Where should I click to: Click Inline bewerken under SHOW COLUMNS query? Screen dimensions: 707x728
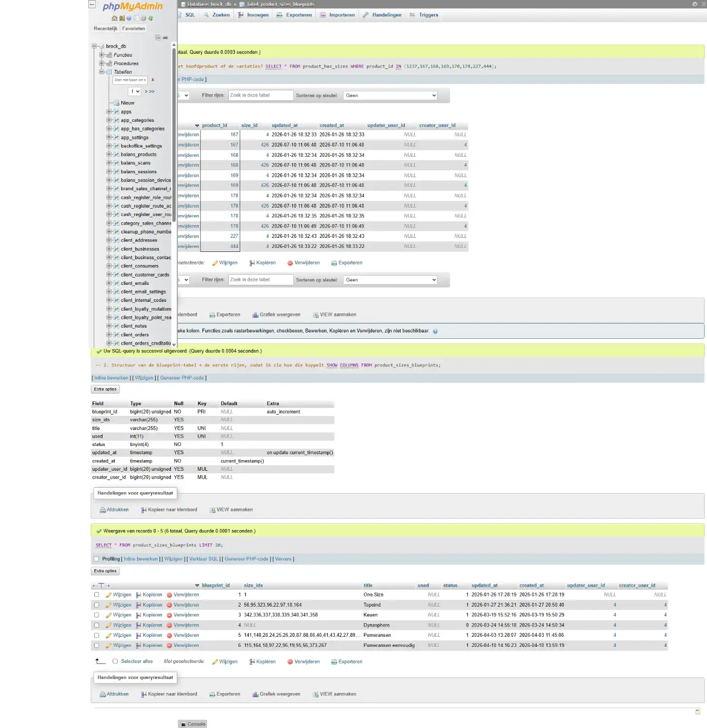pyautogui.click(x=111, y=378)
